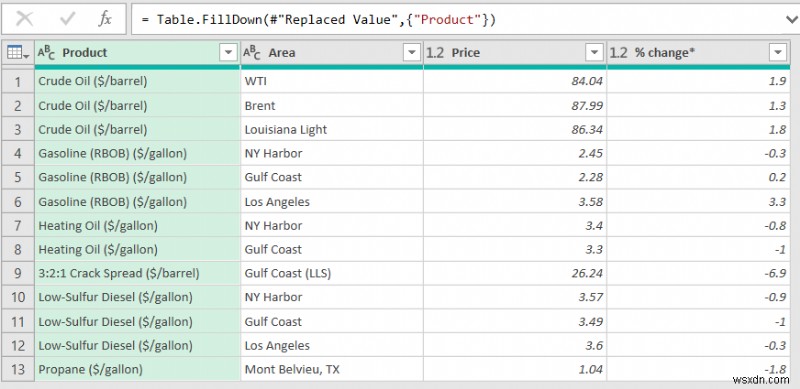Image resolution: width=800 pixels, height=389 pixels.
Task: Click the Brent area cell
Action: pos(332,106)
